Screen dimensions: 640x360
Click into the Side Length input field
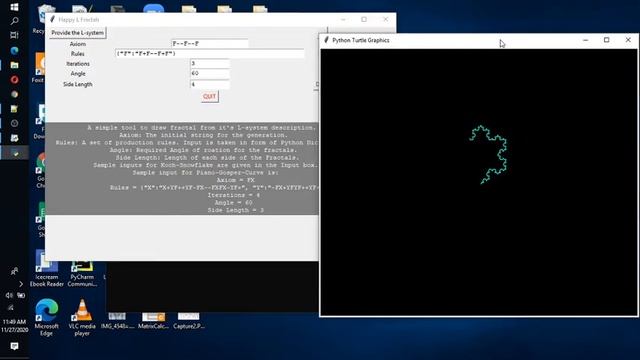click(x=209, y=84)
